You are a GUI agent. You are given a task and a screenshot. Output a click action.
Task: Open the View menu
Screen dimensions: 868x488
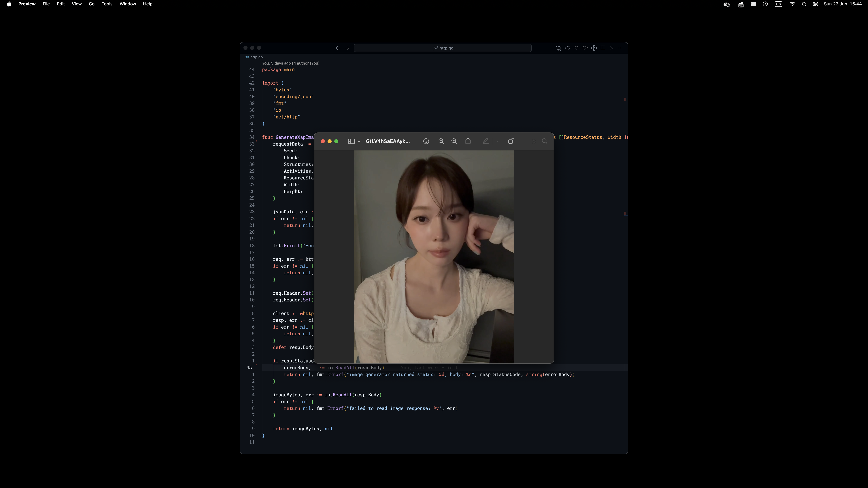click(x=76, y=4)
